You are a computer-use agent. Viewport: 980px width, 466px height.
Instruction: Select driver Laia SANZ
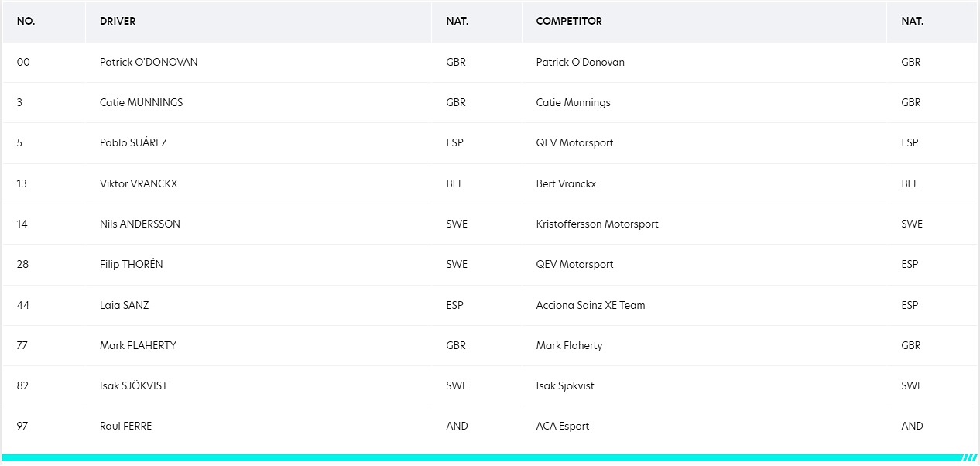tap(124, 305)
